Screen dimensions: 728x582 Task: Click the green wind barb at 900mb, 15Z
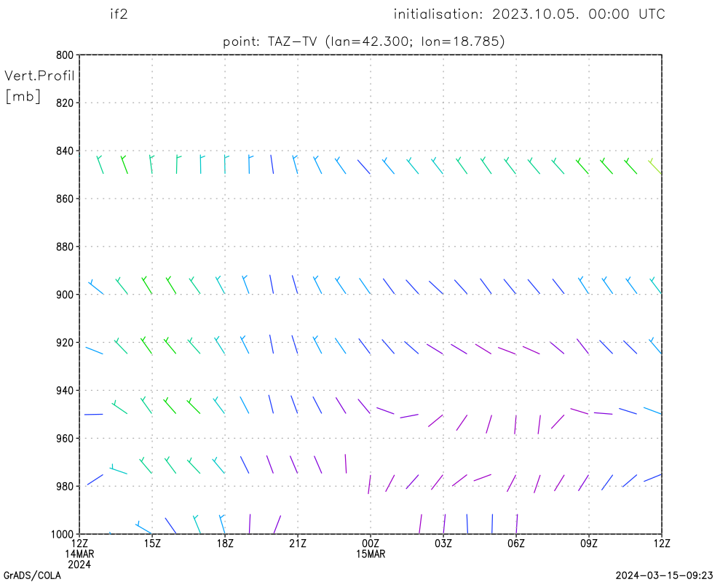(x=147, y=285)
